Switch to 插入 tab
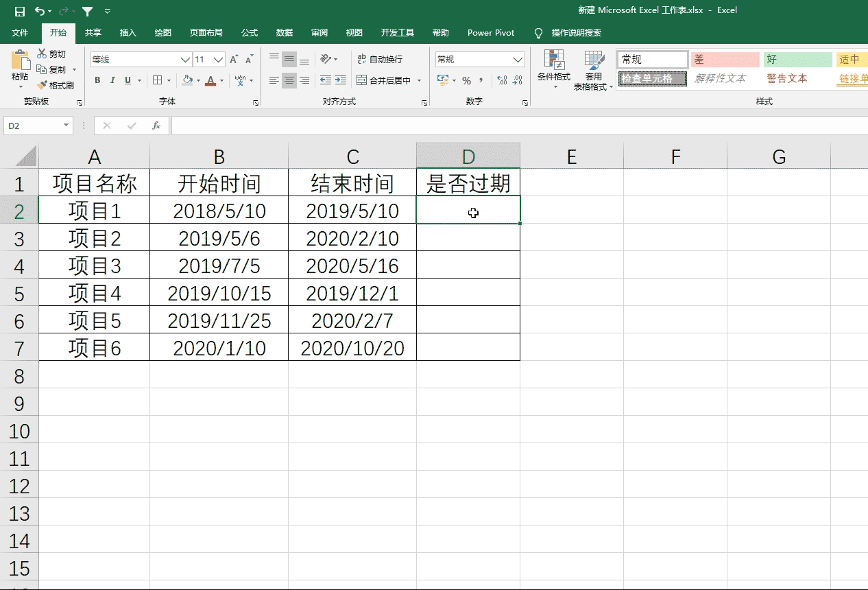 128,33
